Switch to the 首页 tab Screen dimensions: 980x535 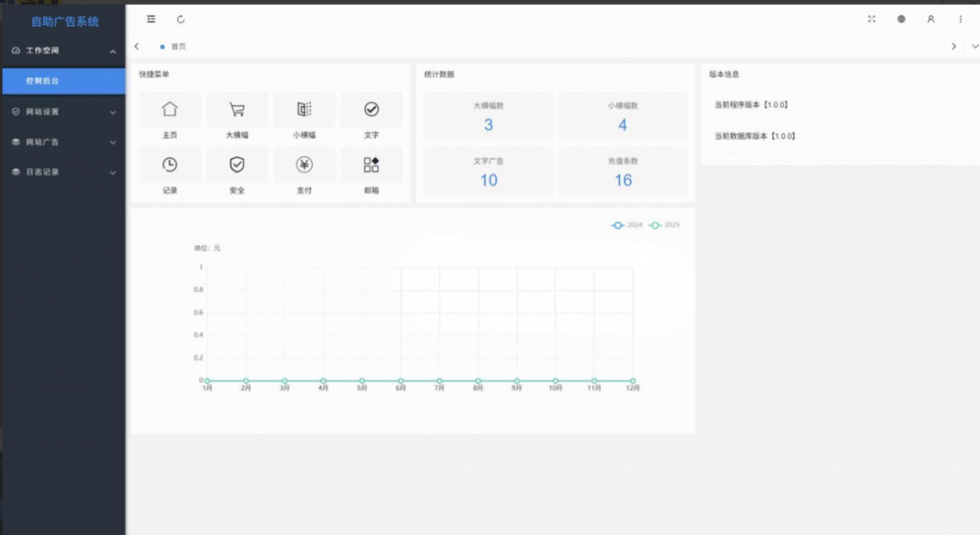[178, 46]
